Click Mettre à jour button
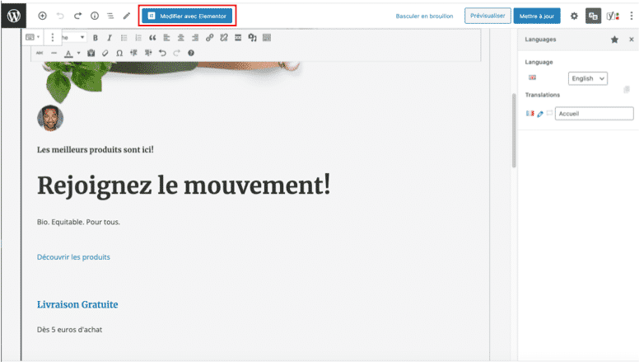This screenshot has height=362, width=644. pos(537,16)
